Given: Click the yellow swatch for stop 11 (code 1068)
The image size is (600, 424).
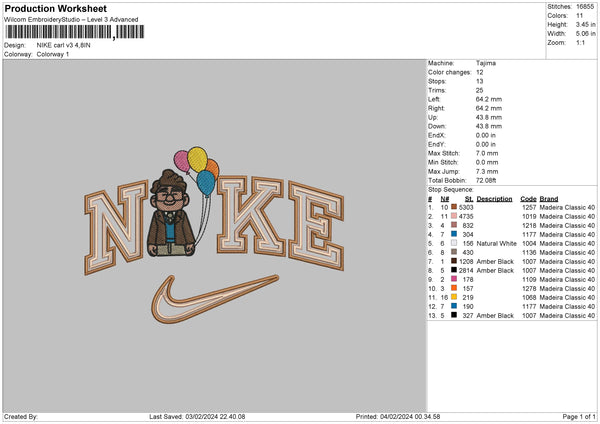Looking at the screenshot, I should click(x=454, y=297).
